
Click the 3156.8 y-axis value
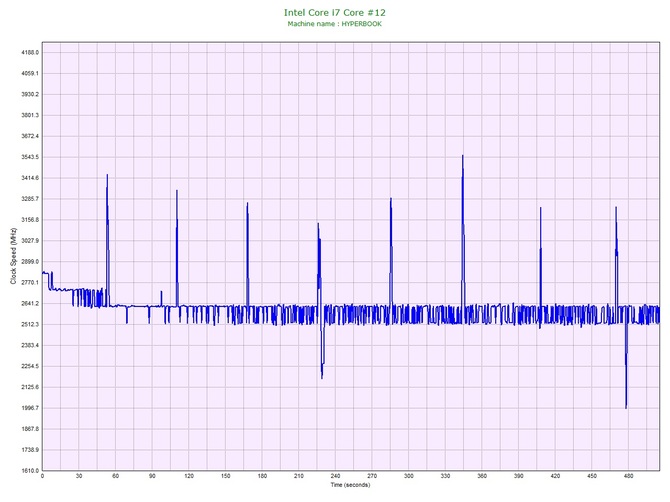click(30, 220)
